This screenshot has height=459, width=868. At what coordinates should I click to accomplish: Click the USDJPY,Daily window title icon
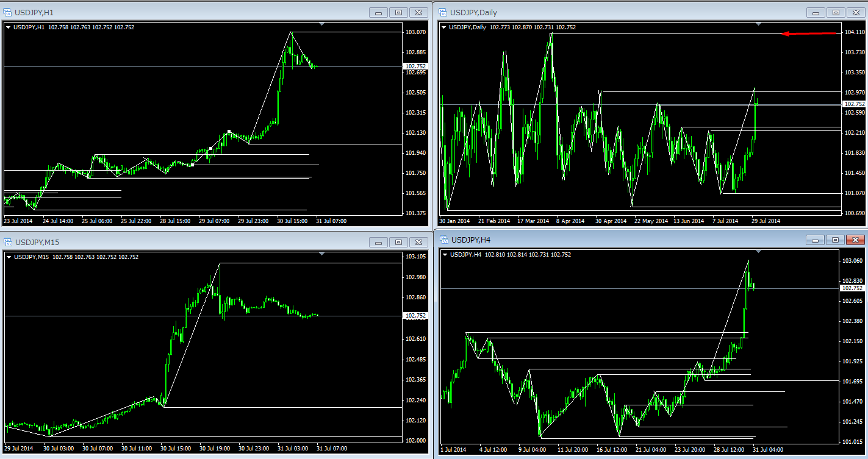pyautogui.click(x=442, y=12)
